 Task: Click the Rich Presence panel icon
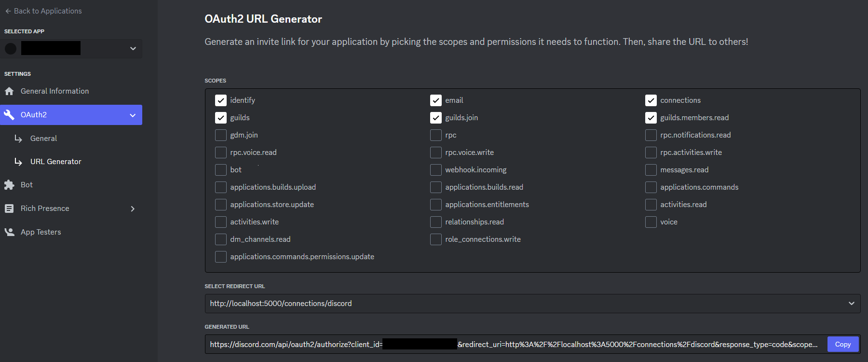[x=10, y=208]
